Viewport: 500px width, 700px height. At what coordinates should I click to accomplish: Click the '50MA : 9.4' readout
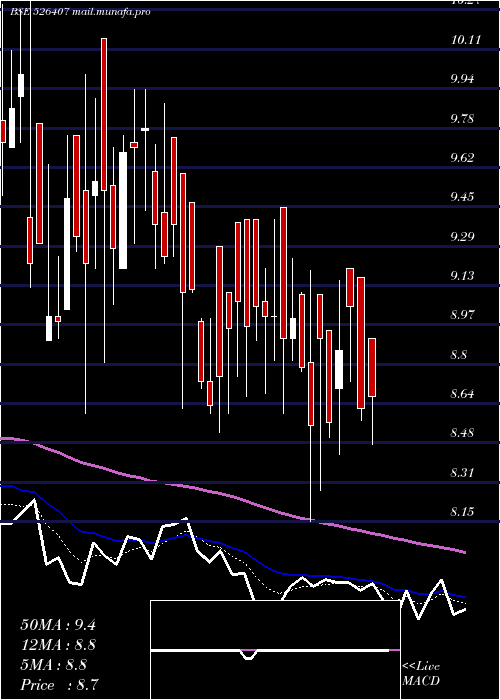[x=58, y=625]
